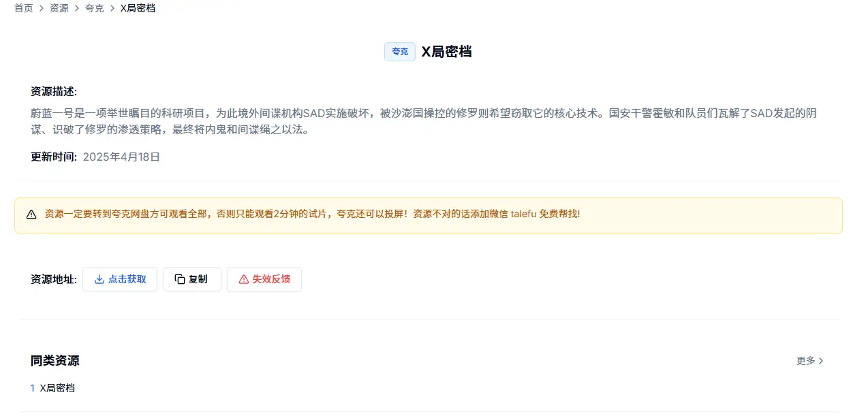Click the warning triangle in yellow notice
The image size is (868, 416).
tap(31, 214)
